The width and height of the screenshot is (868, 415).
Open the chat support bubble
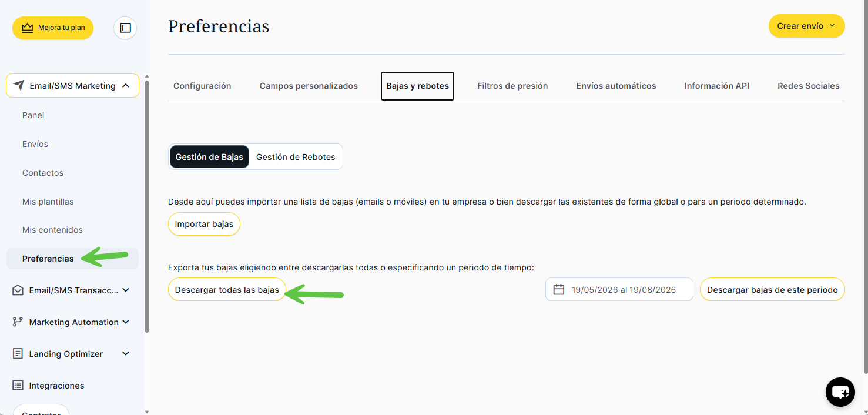pos(840,392)
